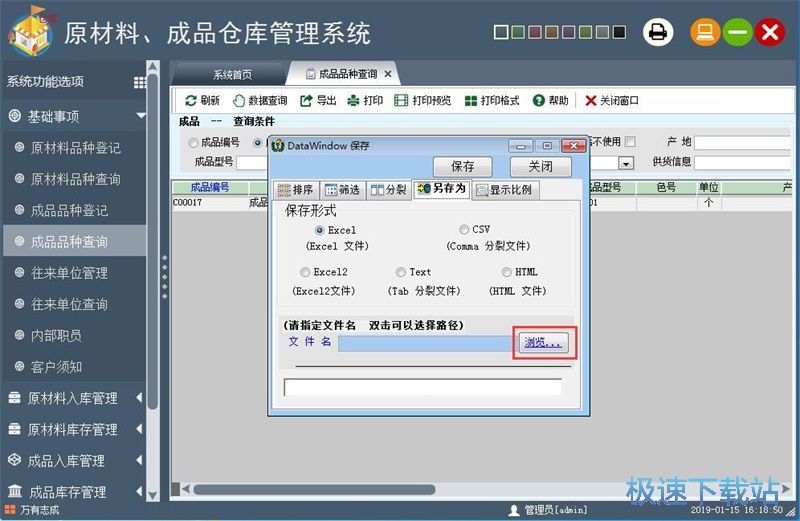The image size is (800, 521).
Task: Click the 帮助 help toolbar icon
Action: (538, 101)
